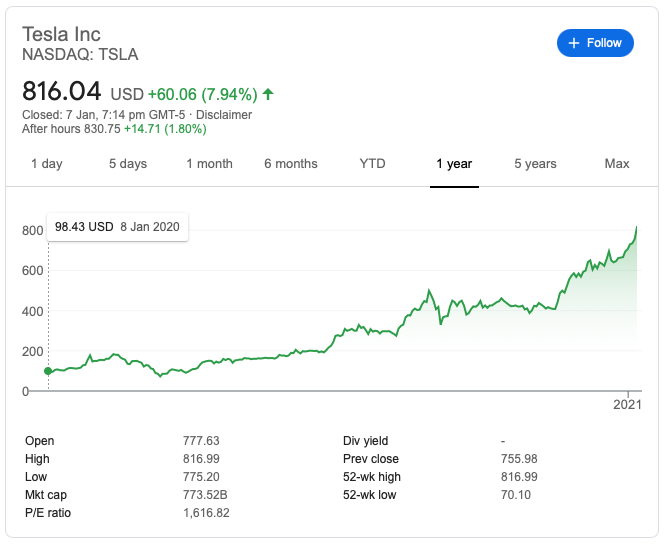The width and height of the screenshot is (664, 552).
Task: Click the 400 y-axis label
Action: coord(33,312)
